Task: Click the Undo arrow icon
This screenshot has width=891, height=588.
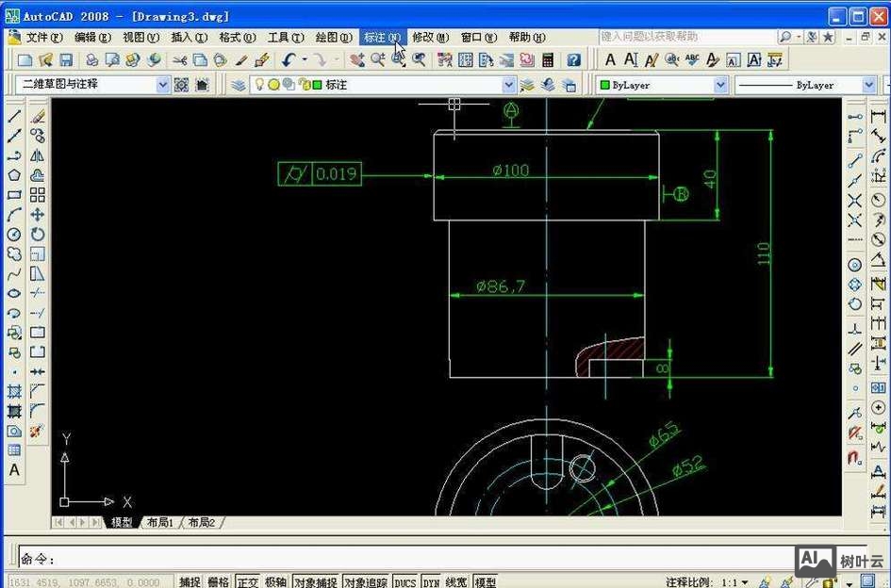Action: tap(289, 59)
